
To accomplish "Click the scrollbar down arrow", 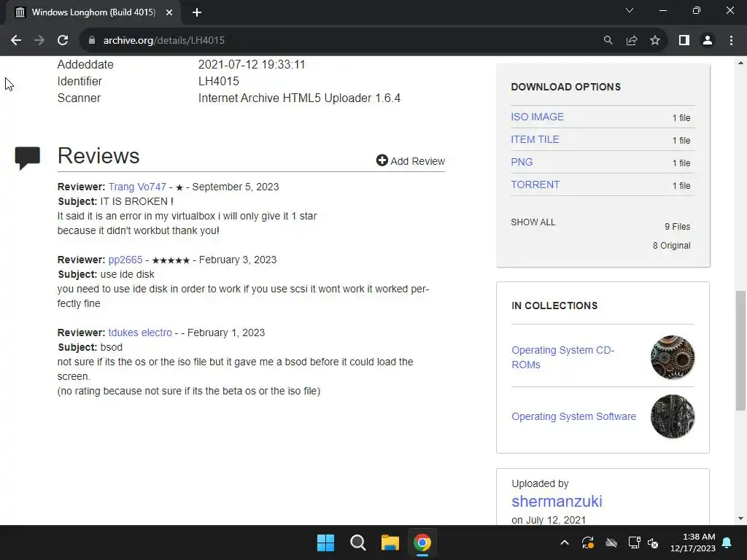I will click(x=741, y=518).
